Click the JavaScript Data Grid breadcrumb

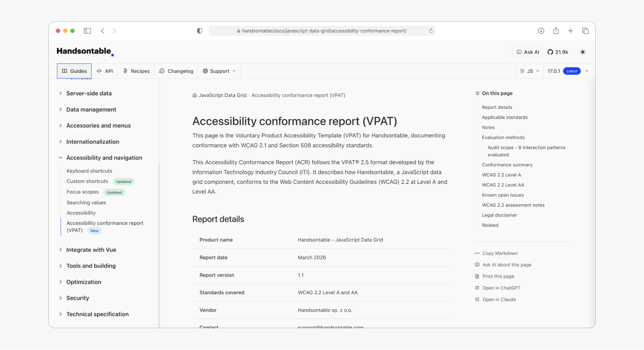[x=223, y=95]
